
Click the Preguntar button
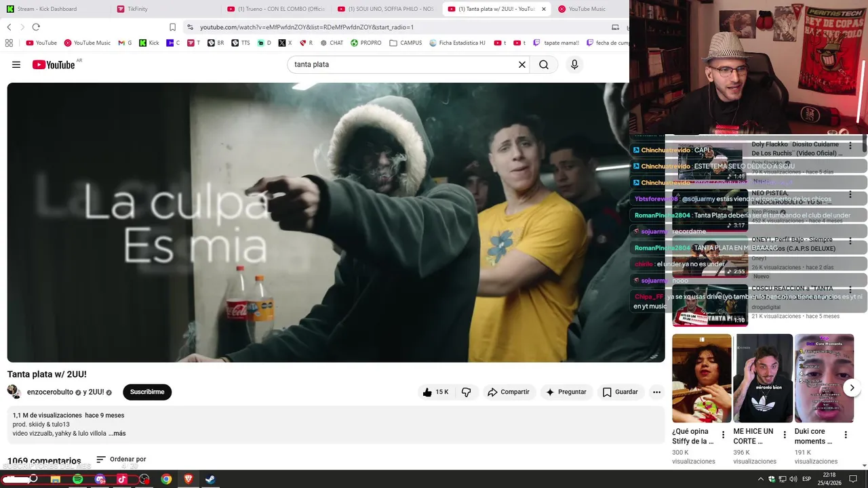pyautogui.click(x=566, y=392)
